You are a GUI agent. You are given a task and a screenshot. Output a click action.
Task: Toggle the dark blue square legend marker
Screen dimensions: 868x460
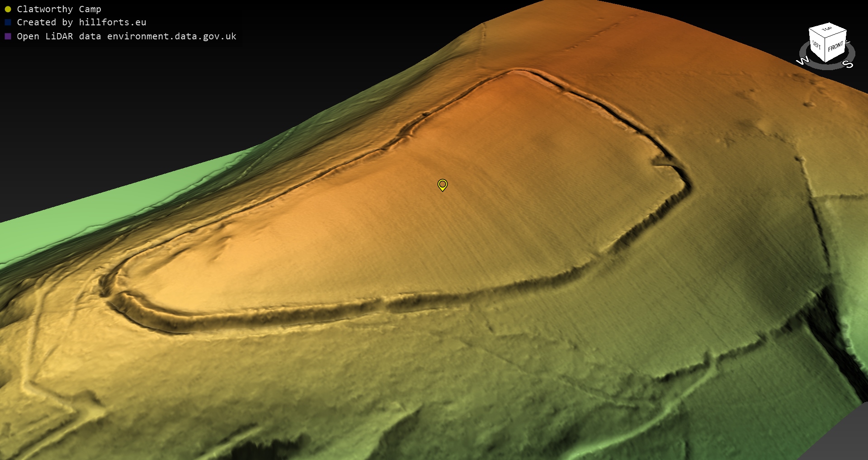(8, 22)
